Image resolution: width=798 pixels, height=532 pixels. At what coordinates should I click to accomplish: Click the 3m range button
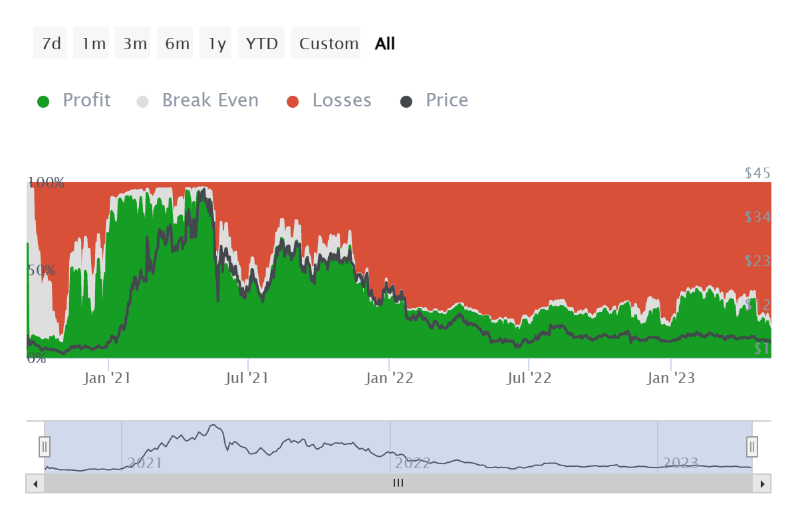(132, 43)
